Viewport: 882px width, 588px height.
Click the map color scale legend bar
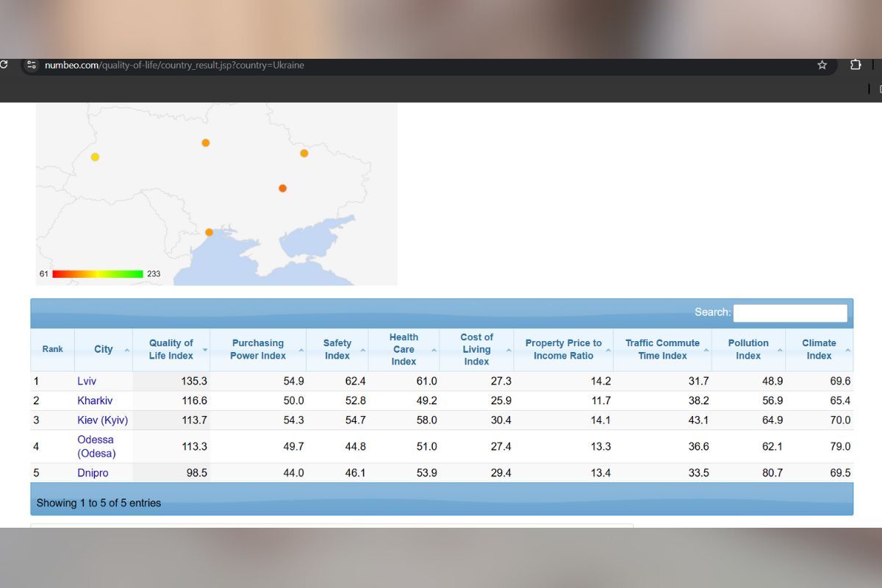coord(98,274)
